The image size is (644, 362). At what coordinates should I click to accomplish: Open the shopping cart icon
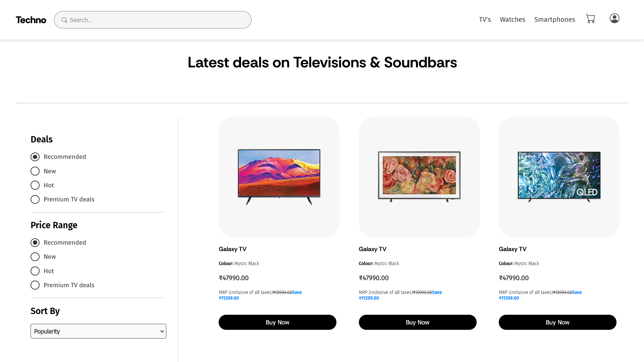[x=590, y=19]
